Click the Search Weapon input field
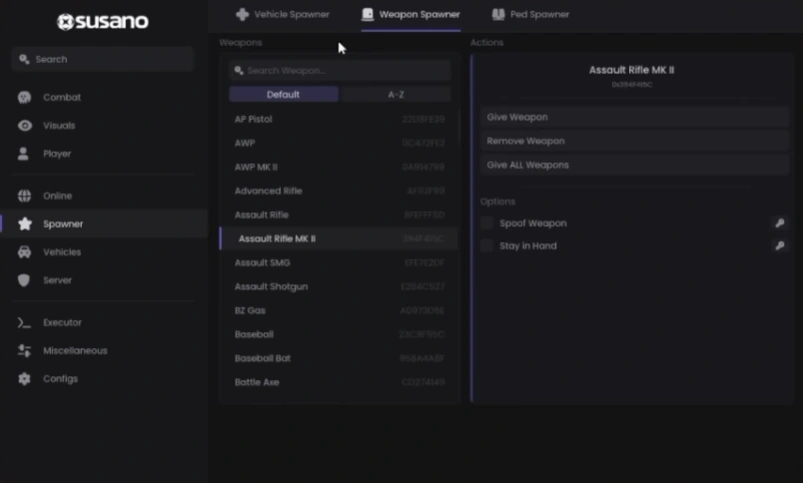Image resolution: width=803 pixels, height=483 pixels. point(340,71)
